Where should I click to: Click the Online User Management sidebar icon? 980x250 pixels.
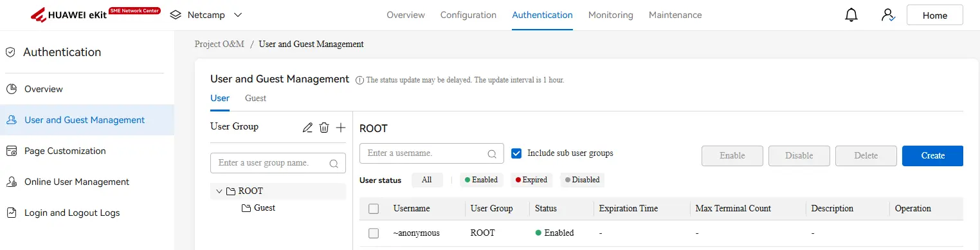[x=11, y=182]
